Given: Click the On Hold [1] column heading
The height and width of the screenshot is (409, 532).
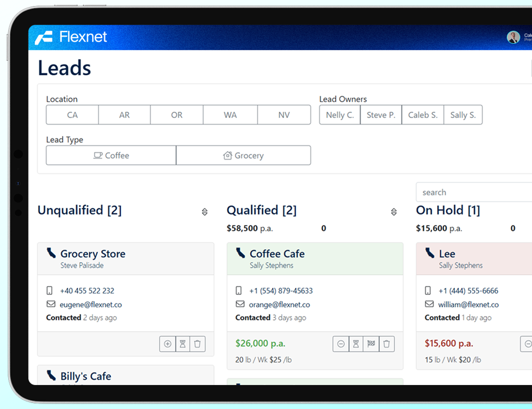Looking at the screenshot, I should point(448,210).
